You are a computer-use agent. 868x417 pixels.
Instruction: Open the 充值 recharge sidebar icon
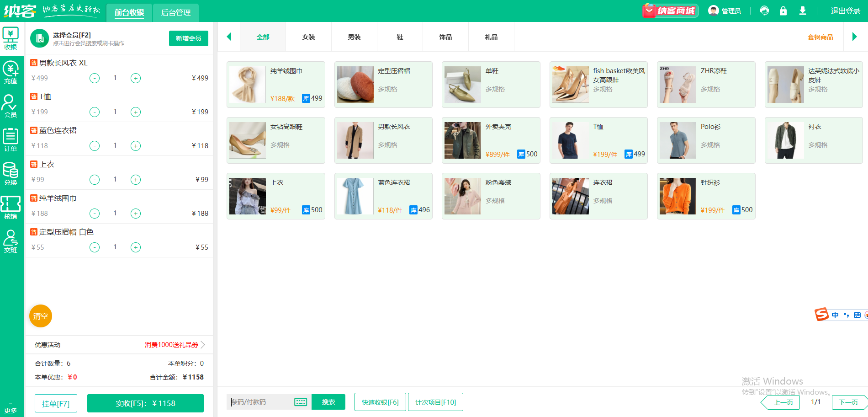pos(11,72)
